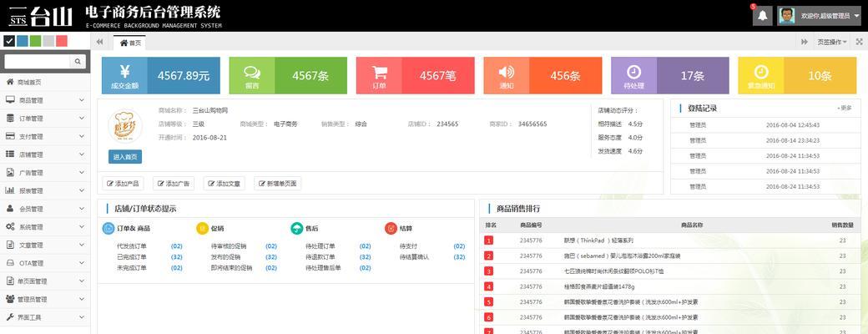The image size is (868, 334).
Task: Open the 待结算确认 link
Action: [415, 257]
